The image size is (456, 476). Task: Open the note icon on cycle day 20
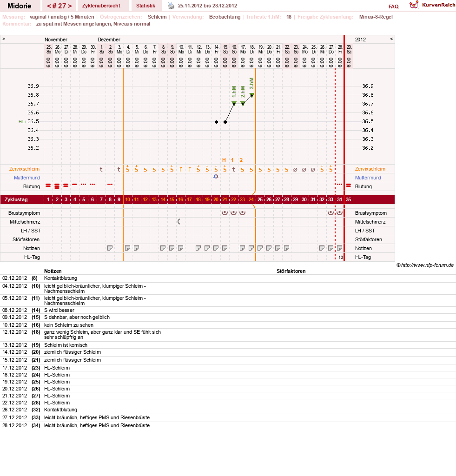[x=216, y=248]
